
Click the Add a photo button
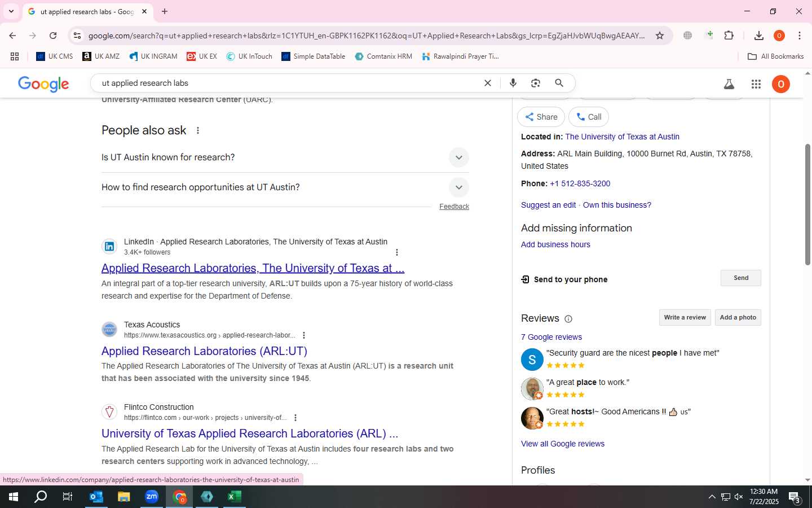coord(738,317)
